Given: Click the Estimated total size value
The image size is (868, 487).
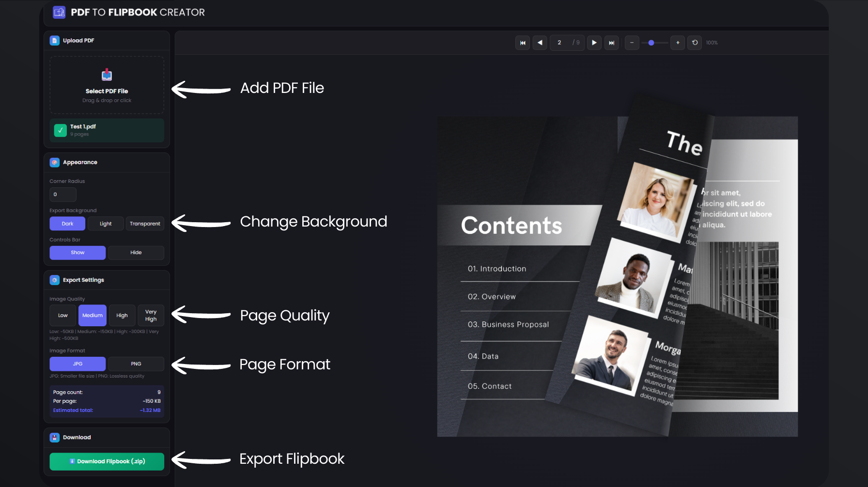Looking at the screenshot, I should click(x=150, y=411).
